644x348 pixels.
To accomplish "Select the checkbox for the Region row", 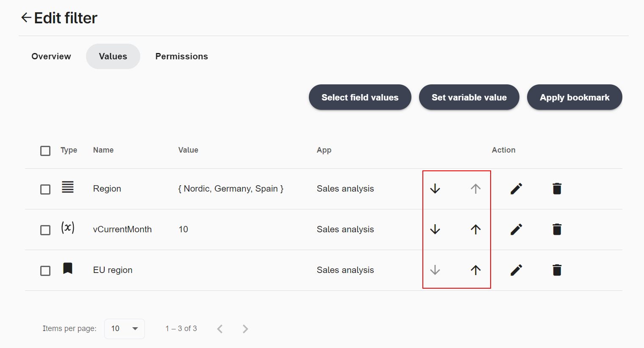I will click(45, 189).
